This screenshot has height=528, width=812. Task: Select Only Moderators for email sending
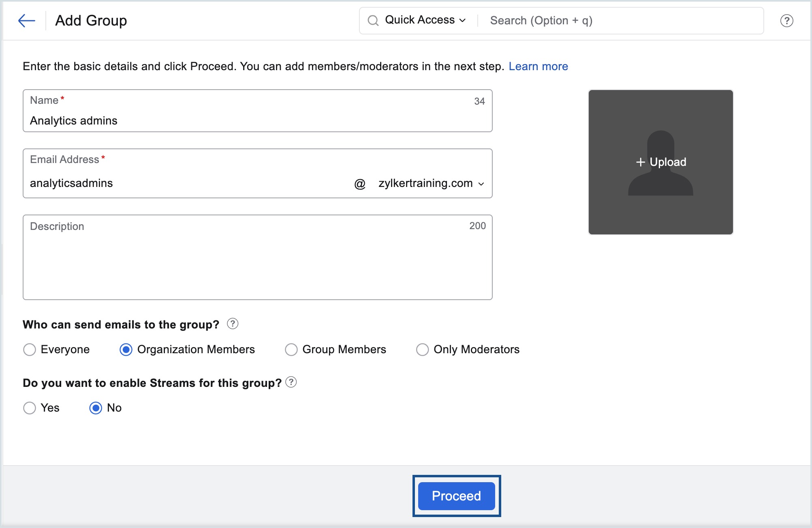pos(423,349)
